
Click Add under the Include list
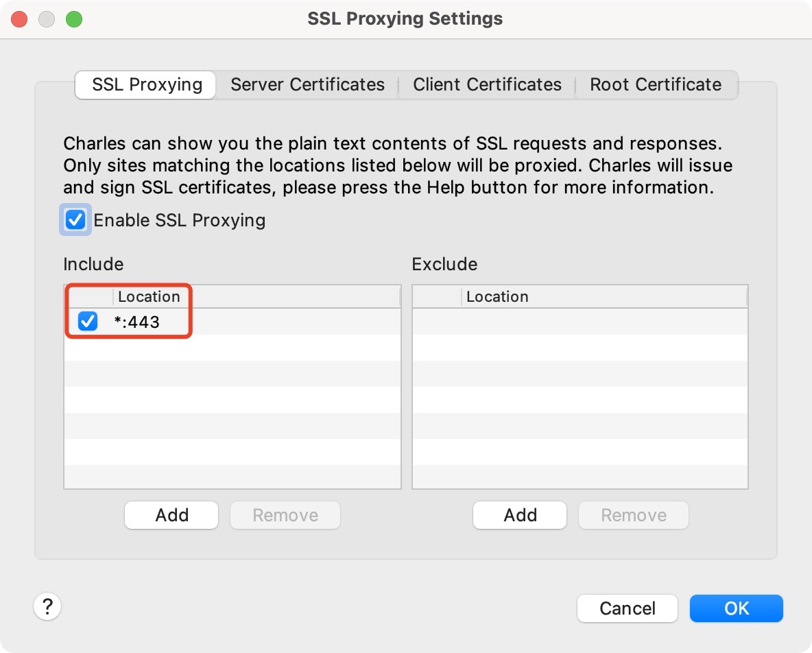tap(171, 515)
